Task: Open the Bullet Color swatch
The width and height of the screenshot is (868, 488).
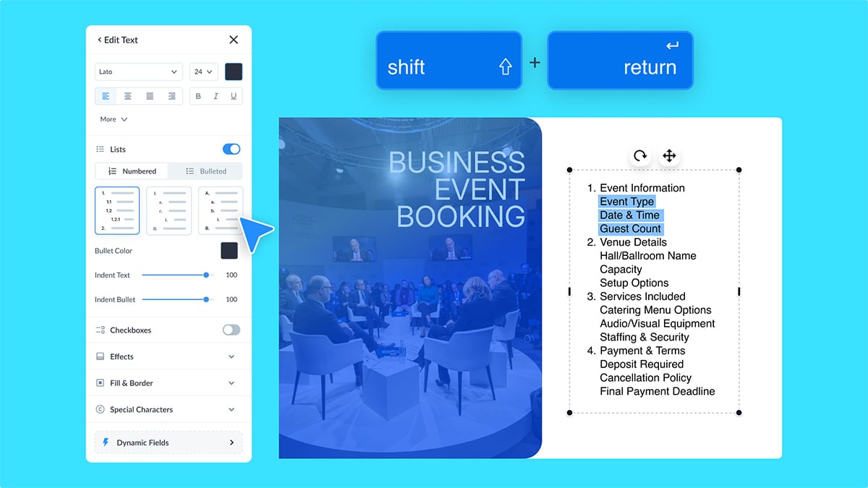Action: (229, 251)
